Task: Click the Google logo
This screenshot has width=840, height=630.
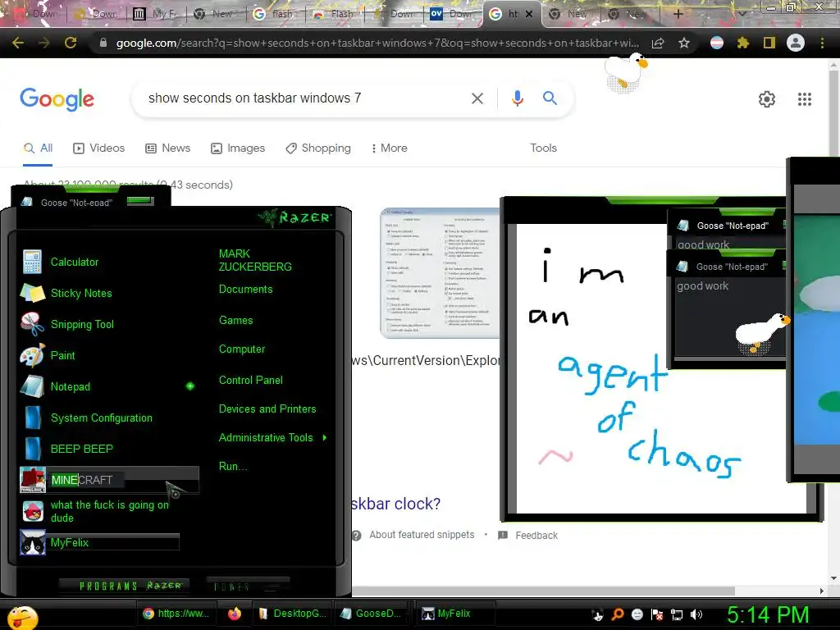Action: 57,99
